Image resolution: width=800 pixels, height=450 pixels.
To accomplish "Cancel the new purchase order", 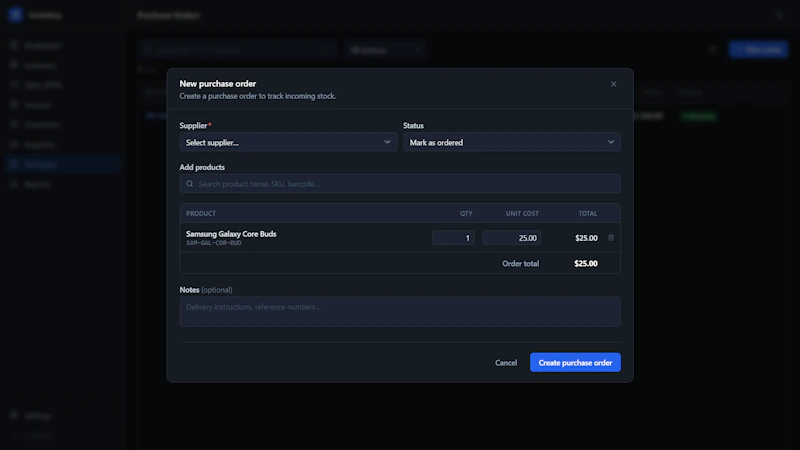I will [506, 363].
